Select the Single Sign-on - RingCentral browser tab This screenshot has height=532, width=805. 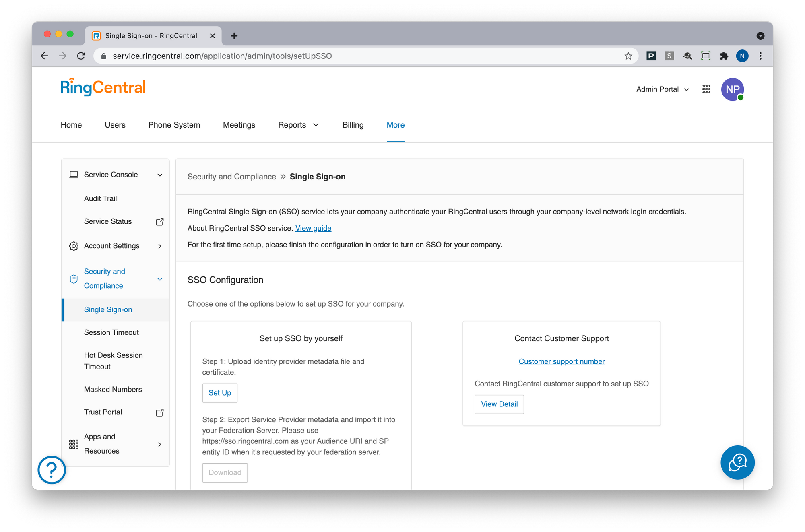pos(153,36)
